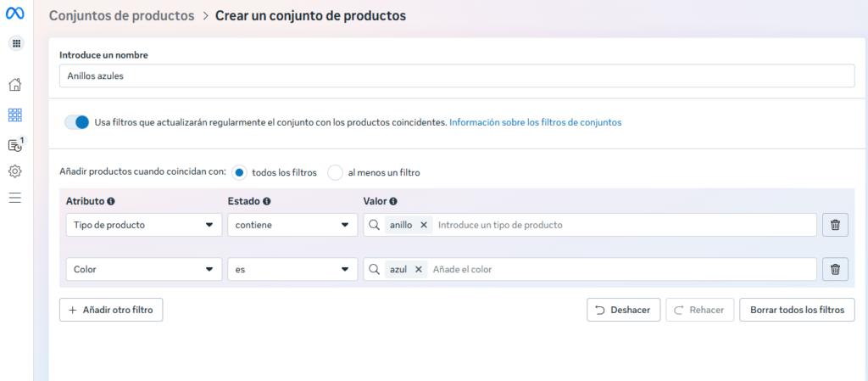Open the settings gear icon
868x381 pixels.
15,171
